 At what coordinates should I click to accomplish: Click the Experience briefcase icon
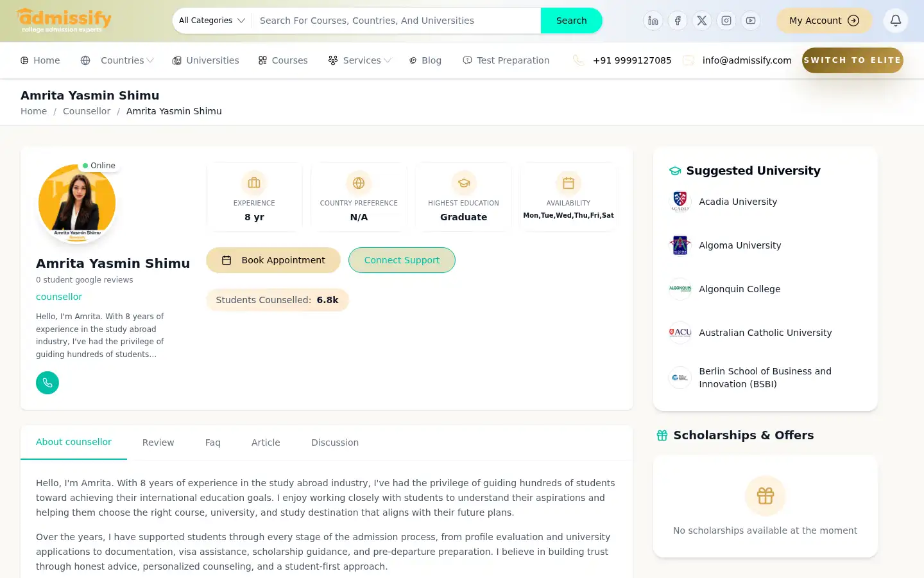pos(254,183)
